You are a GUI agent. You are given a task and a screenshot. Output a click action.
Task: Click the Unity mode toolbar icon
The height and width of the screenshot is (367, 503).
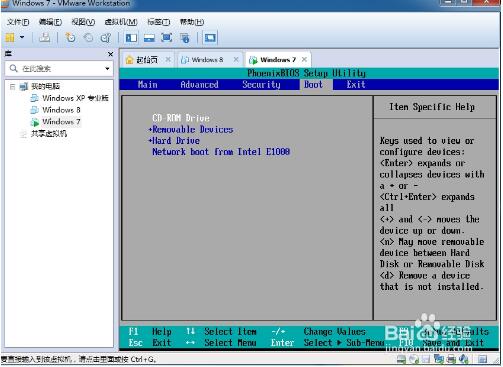point(185,38)
